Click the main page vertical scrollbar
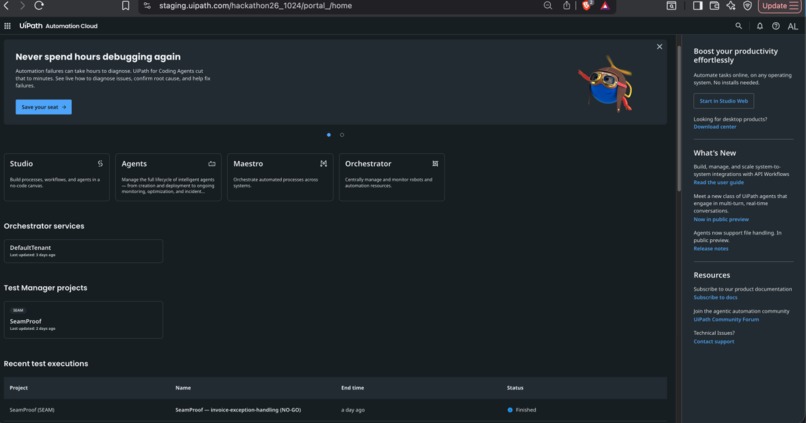 [x=679, y=118]
